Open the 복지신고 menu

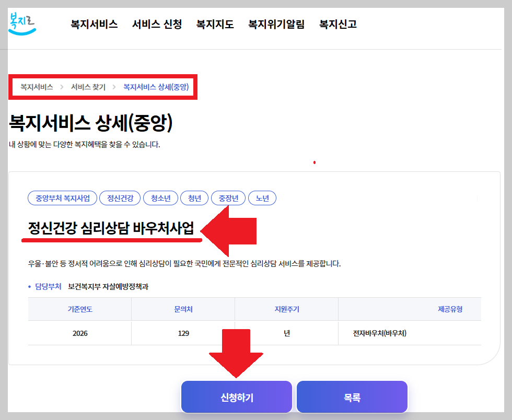[x=337, y=24]
